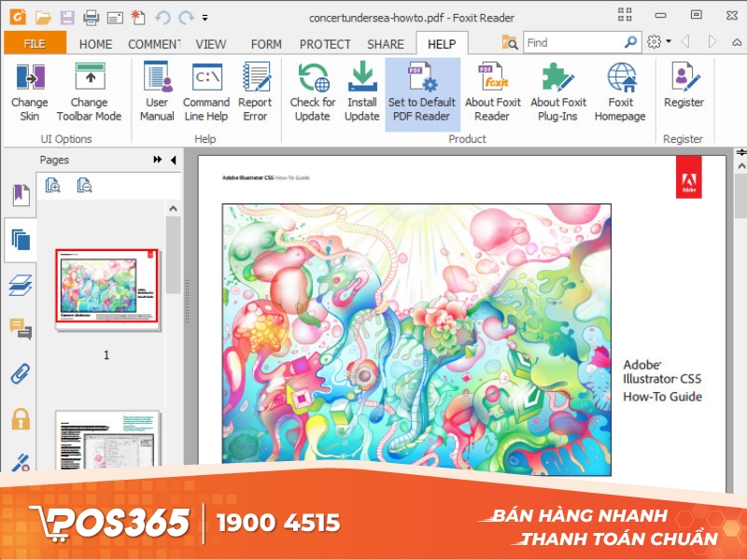
Task: Create a new blank PDF icon
Action: point(138,18)
